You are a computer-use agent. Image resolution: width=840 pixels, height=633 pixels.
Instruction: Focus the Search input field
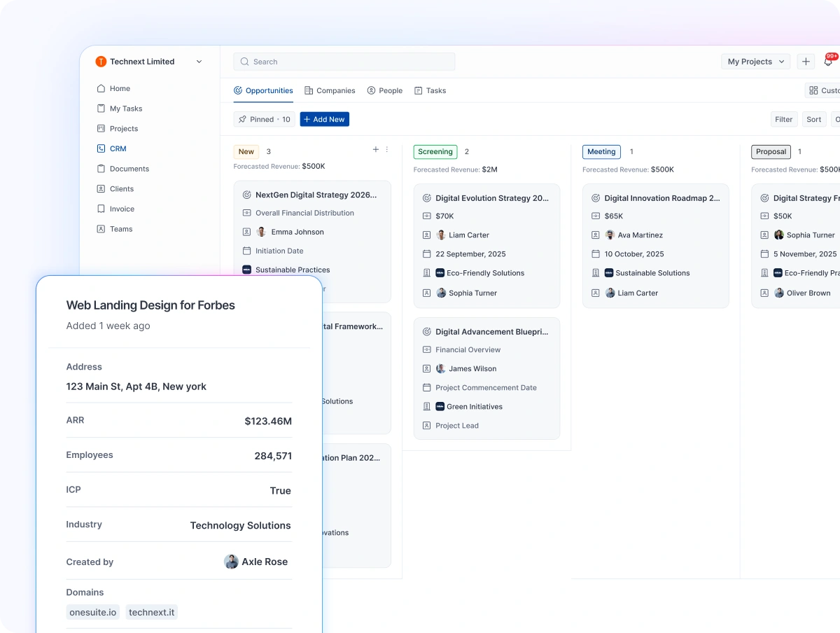pos(344,62)
